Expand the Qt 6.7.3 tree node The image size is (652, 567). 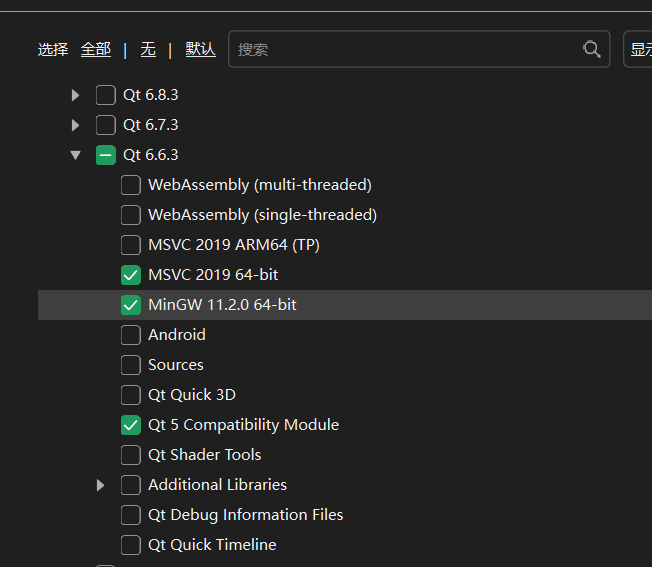coord(75,125)
